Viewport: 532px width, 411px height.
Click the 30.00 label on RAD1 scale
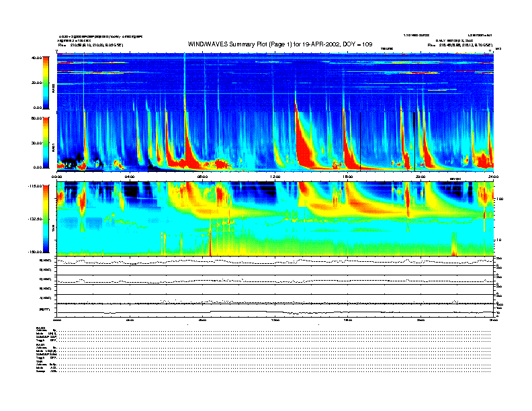[x=36, y=143]
